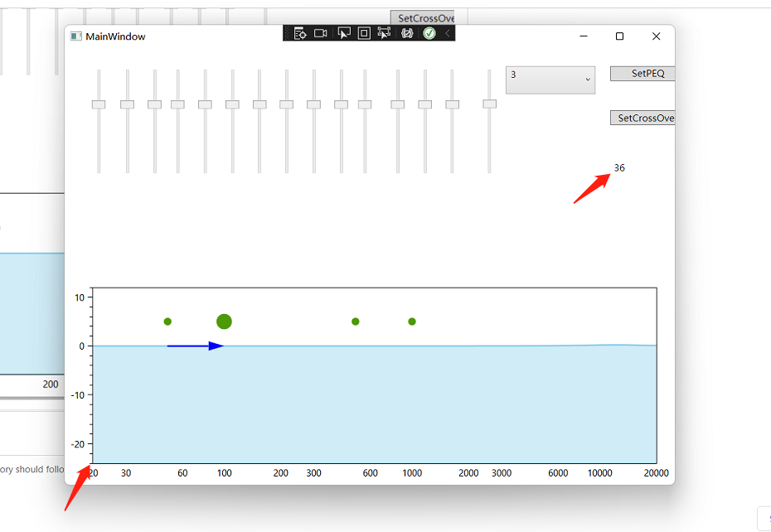Click the second slider thumb from the left
The height and width of the screenshot is (532, 771).
128,104
